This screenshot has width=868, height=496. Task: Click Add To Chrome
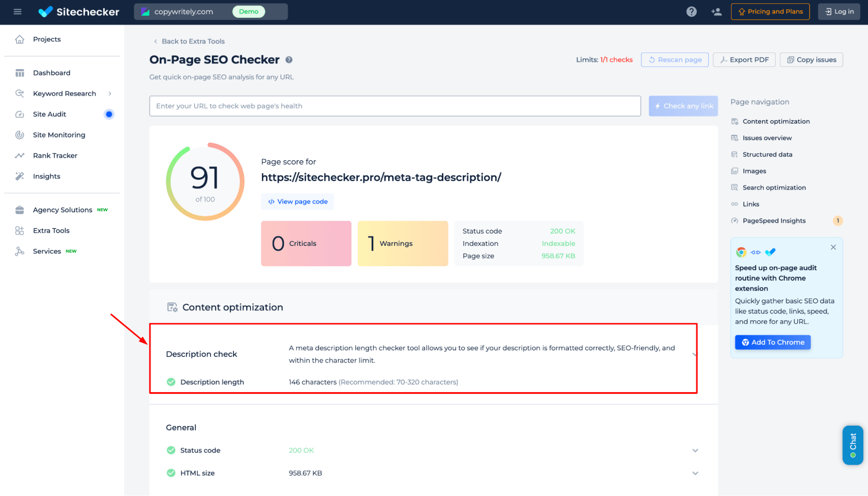pyautogui.click(x=773, y=342)
